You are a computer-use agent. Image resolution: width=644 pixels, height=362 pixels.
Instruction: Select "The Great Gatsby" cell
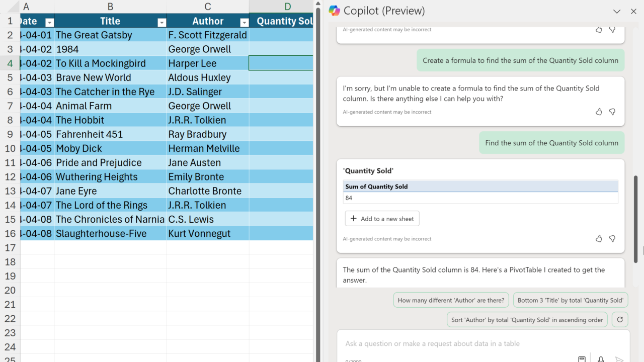(111, 35)
